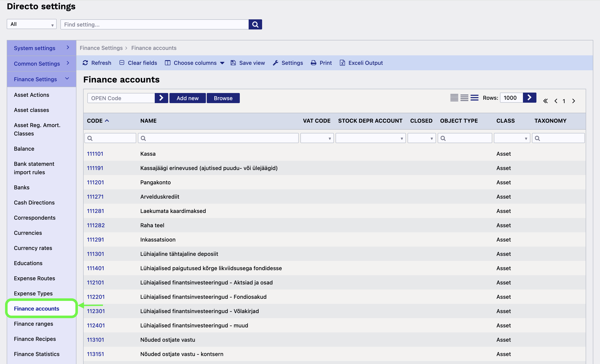Open the Settings wrench icon

[x=275, y=63]
